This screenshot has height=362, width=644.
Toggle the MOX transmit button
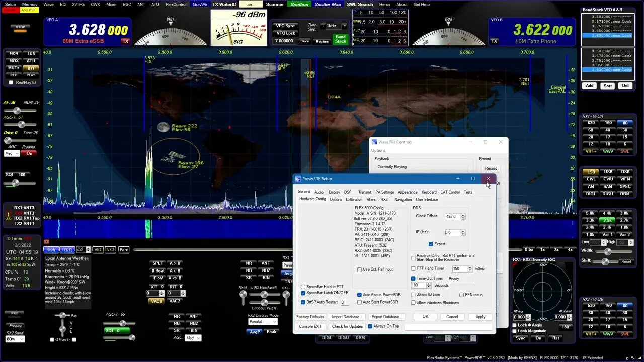14,61
